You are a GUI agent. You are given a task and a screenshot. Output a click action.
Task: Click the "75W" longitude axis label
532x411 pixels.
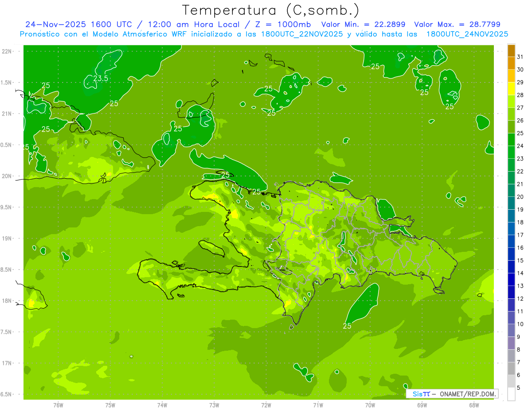110,405
